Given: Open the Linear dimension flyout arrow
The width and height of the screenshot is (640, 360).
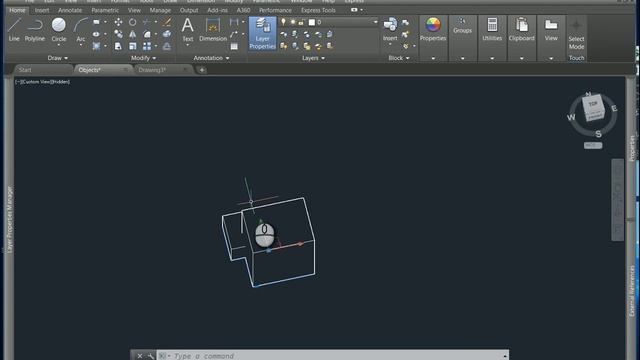Looking at the screenshot, I should 243,22.
